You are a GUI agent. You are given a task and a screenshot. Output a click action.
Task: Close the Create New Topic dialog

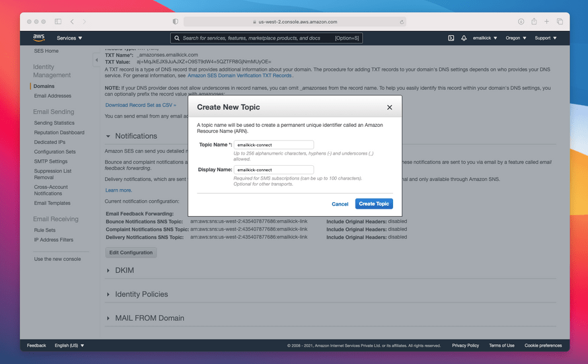(x=390, y=107)
